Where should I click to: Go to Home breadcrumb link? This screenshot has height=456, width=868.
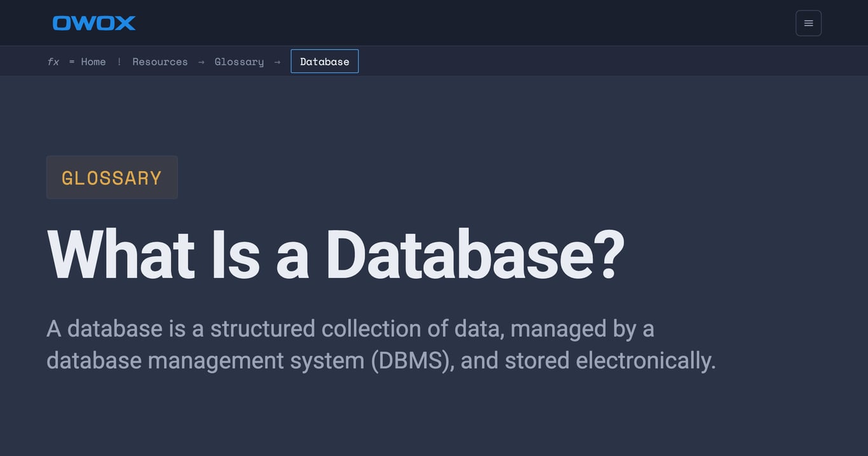pyautogui.click(x=93, y=62)
